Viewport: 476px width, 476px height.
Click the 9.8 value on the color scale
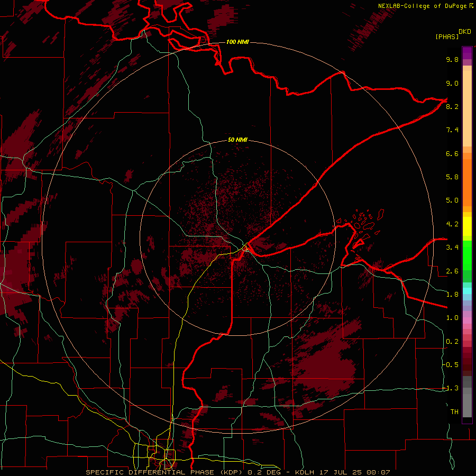(x=452, y=59)
